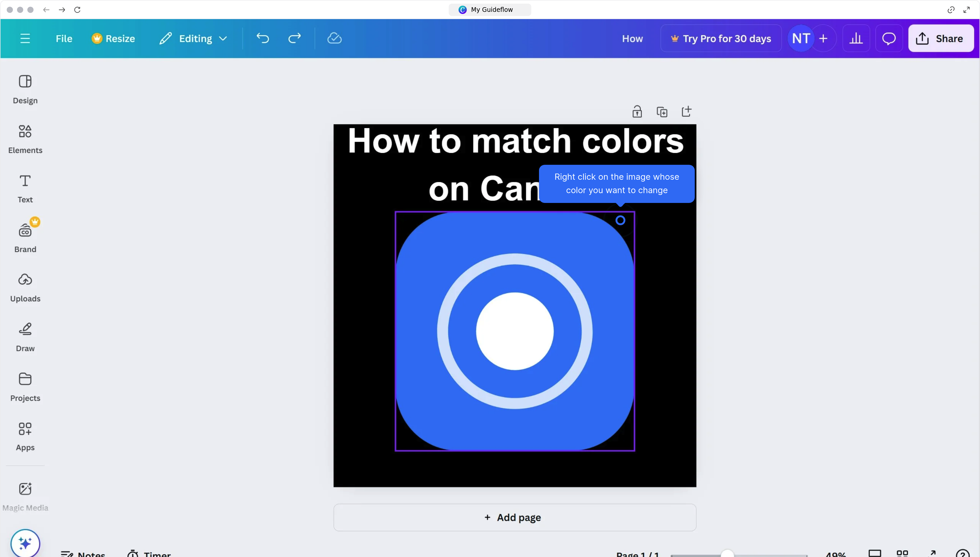Open the hamburger menu
980x557 pixels.
(25, 38)
